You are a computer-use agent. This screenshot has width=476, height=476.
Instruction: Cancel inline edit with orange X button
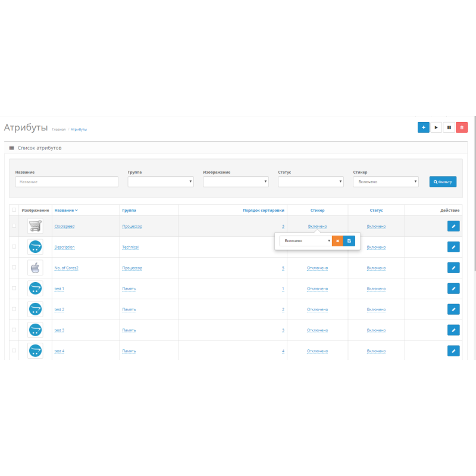click(337, 241)
